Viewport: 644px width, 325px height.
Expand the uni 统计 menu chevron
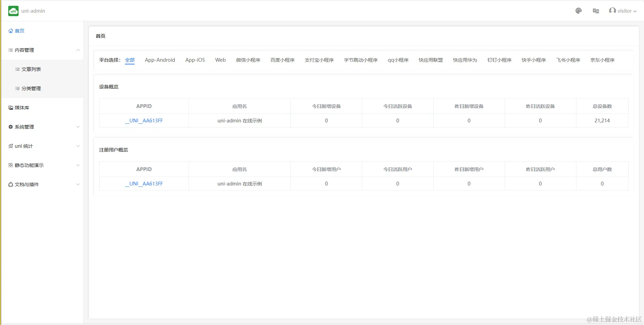[x=78, y=146]
